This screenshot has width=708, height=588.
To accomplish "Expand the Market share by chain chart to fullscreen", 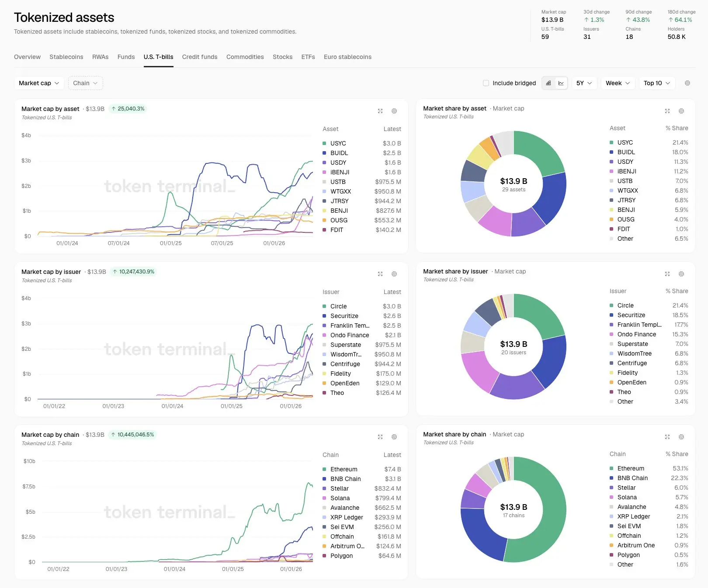I will pos(667,437).
